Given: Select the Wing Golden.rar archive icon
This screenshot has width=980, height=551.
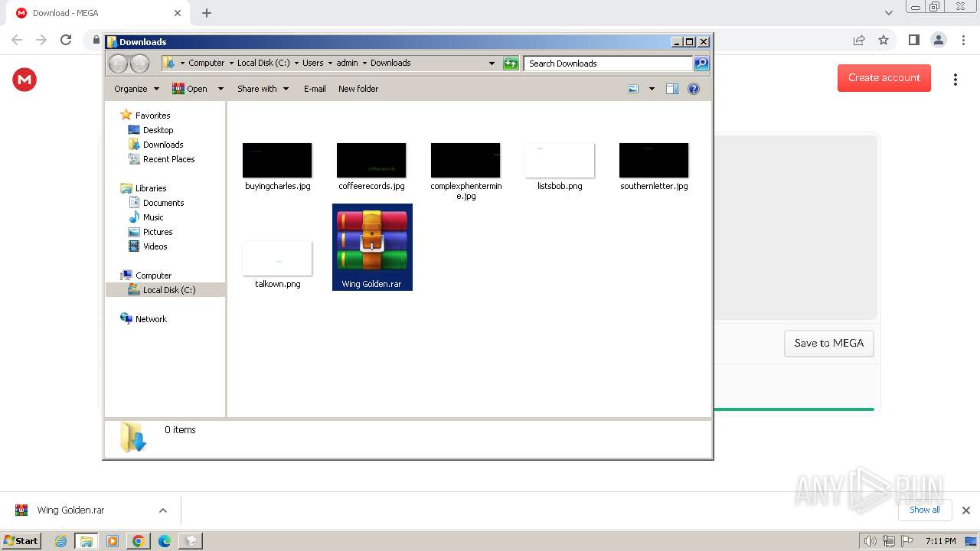Looking at the screenshot, I should click(372, 240).
